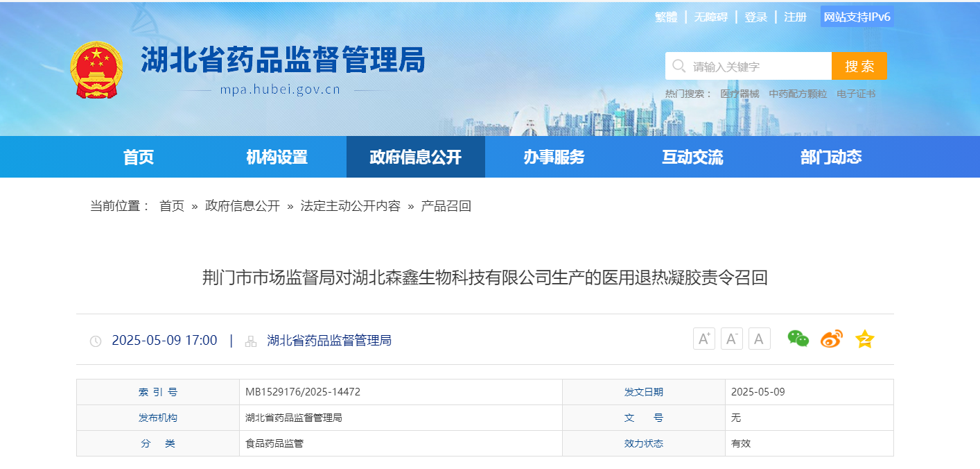Click the search magnifier icon
980x469 pixels.
click(679, 66)
